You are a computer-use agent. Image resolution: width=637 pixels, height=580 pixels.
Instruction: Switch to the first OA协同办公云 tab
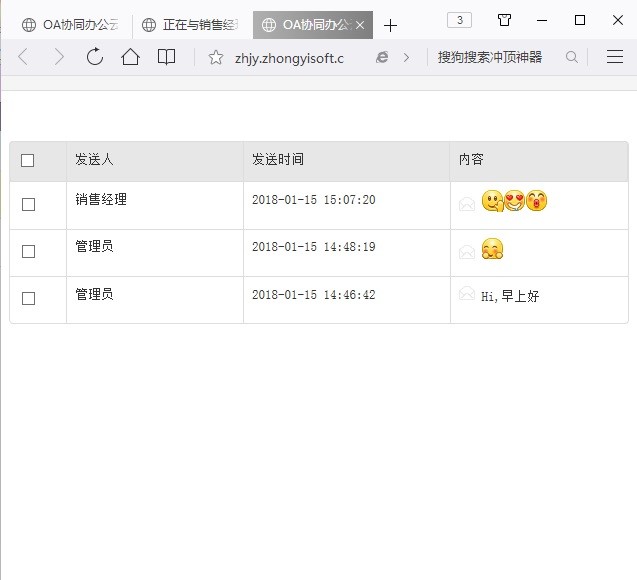tap(70, 25)
